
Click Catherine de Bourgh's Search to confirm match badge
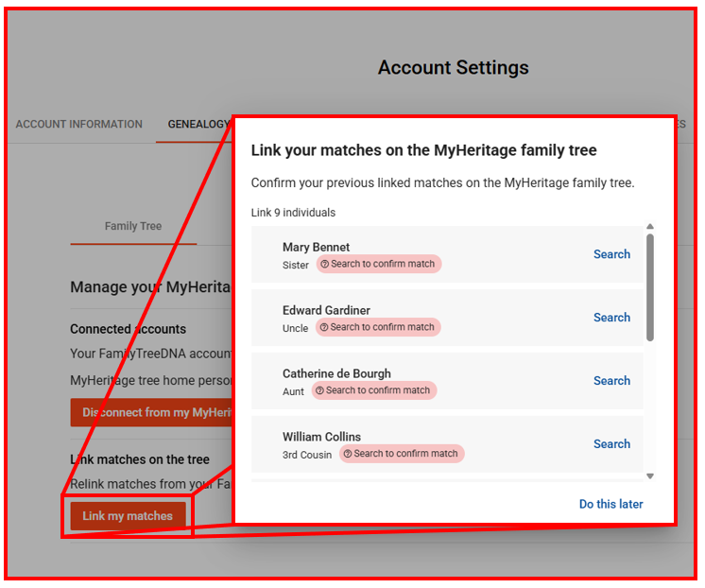pos(374,390)
